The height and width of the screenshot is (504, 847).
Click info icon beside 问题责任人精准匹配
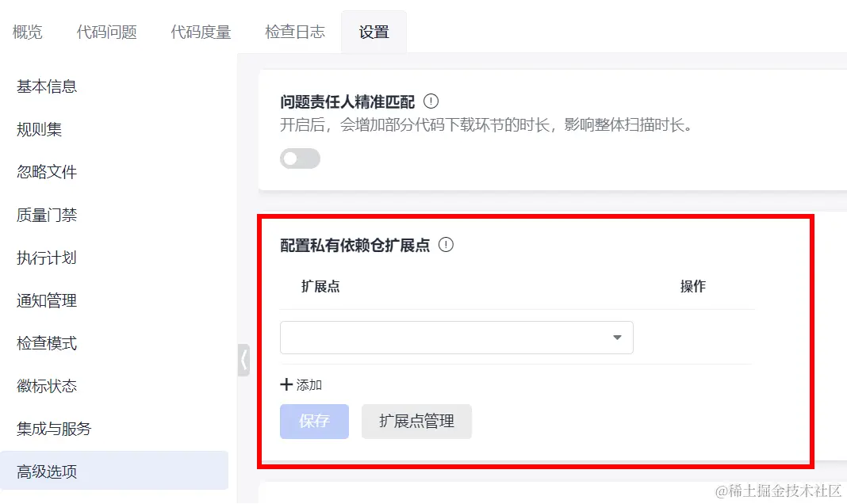tap(431, 101)
